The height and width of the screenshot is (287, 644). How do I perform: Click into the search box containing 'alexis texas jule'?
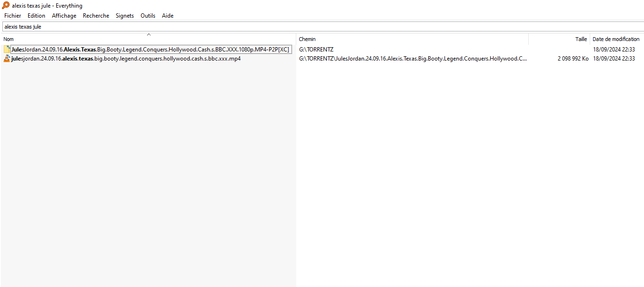click(x=323, y=27)
